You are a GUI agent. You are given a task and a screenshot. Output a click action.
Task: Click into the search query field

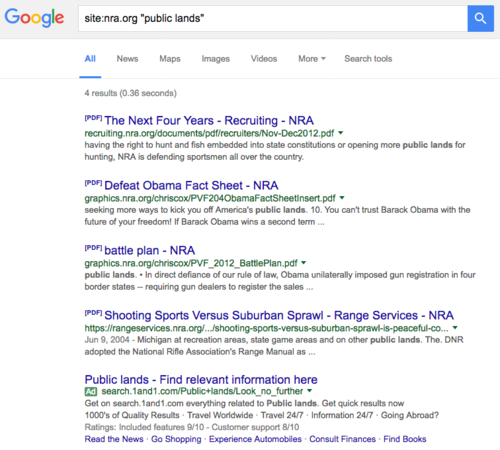273,18
